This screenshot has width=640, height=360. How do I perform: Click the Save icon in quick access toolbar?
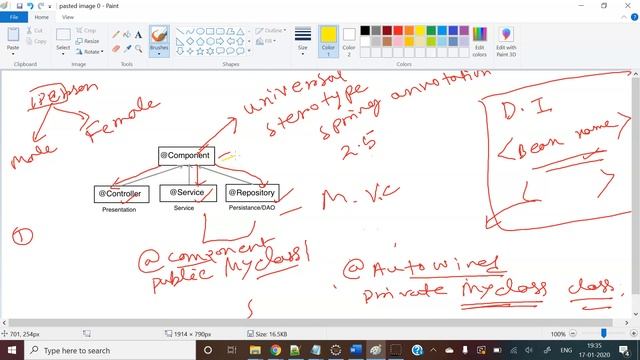tap(20, 6)
